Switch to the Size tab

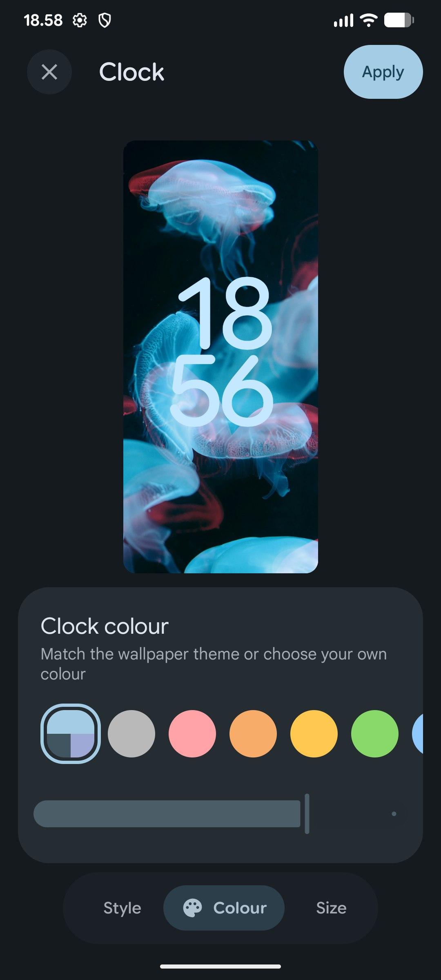331,908
